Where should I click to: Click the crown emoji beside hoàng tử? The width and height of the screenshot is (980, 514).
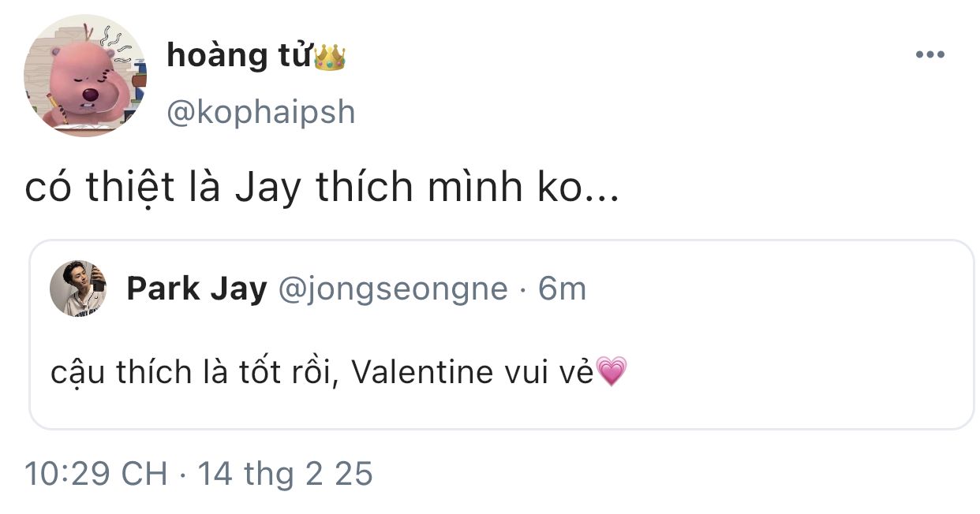331,57
